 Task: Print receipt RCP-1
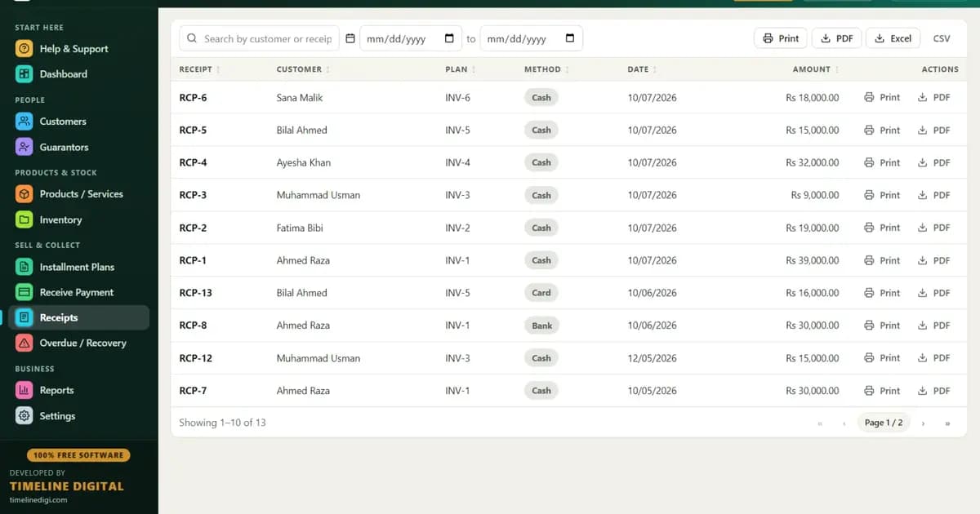[882, 261]
